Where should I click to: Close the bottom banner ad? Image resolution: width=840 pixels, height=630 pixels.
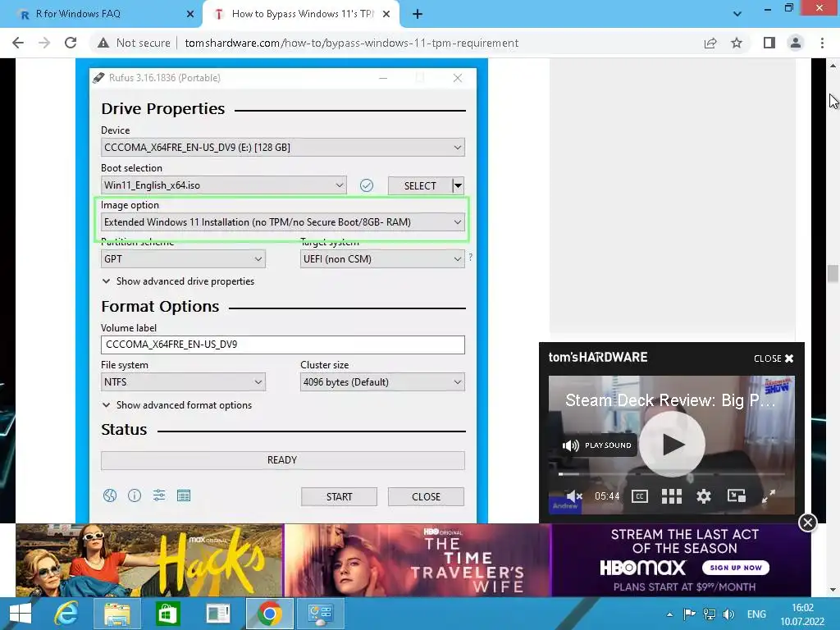point(807,522)
